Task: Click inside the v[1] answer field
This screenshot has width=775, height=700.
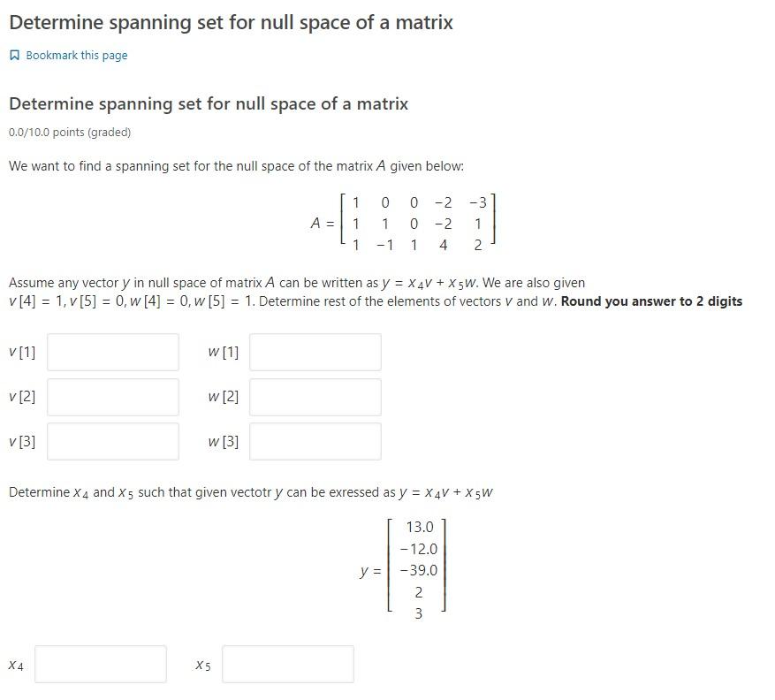Action: click(113, 352)
